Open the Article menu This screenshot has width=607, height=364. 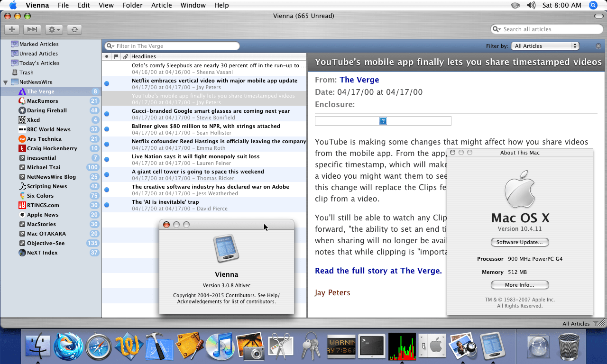161,5
